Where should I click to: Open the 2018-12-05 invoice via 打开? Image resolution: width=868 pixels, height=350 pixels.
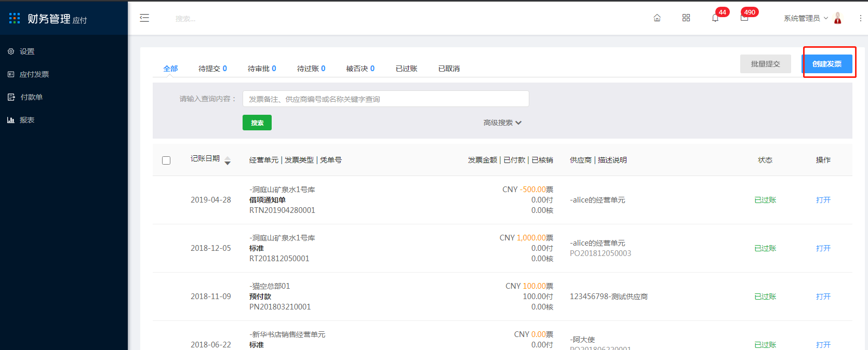click(x=823, y=248)
